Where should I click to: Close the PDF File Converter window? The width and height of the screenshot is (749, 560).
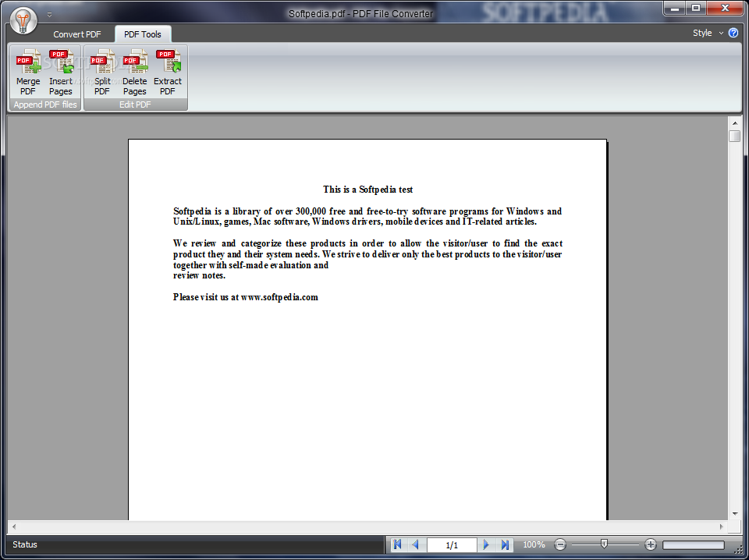pyautogui.click(x=725, y=8)
